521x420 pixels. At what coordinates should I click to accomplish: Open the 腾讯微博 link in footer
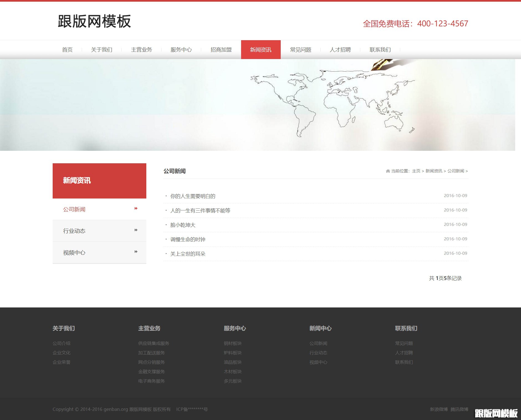(x=459, y=409)
